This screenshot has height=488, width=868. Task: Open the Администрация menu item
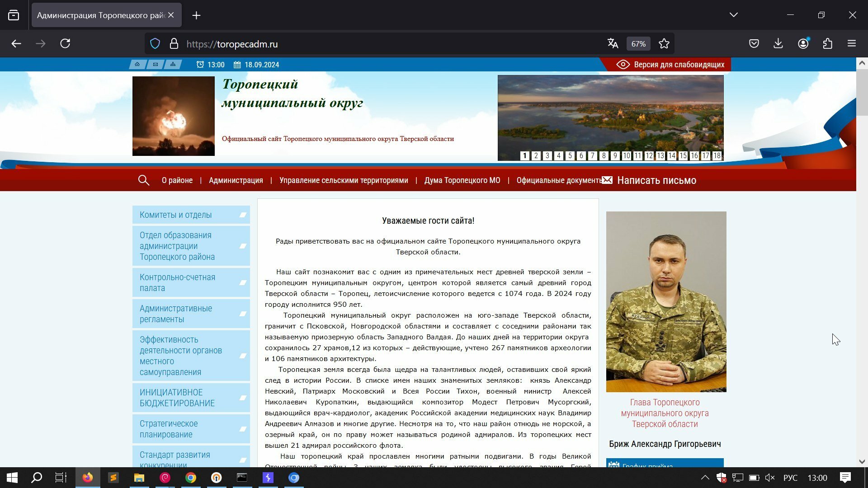(x=236, y=180)
